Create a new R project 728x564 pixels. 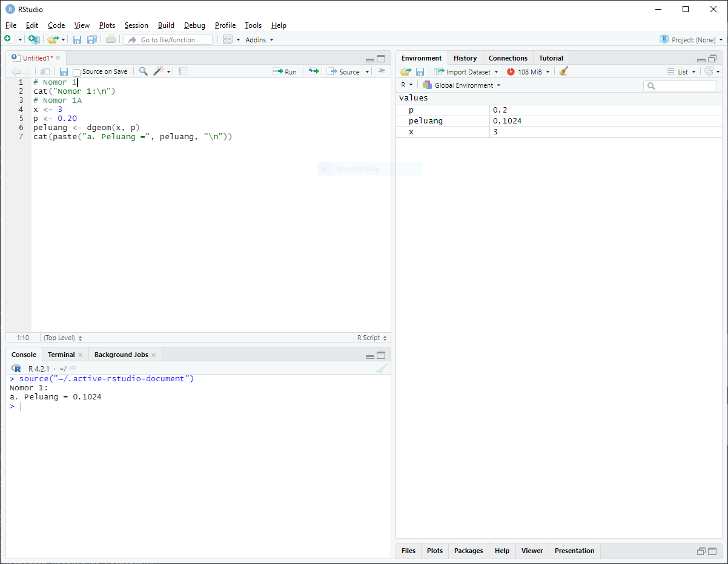[34, 39]
